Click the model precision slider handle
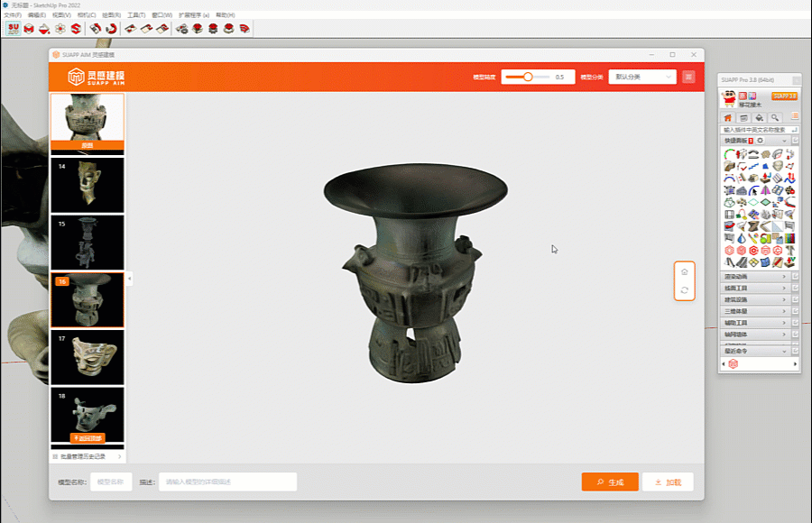The height and width of the screenshot is (523, 812). click(x=528, y=77)
